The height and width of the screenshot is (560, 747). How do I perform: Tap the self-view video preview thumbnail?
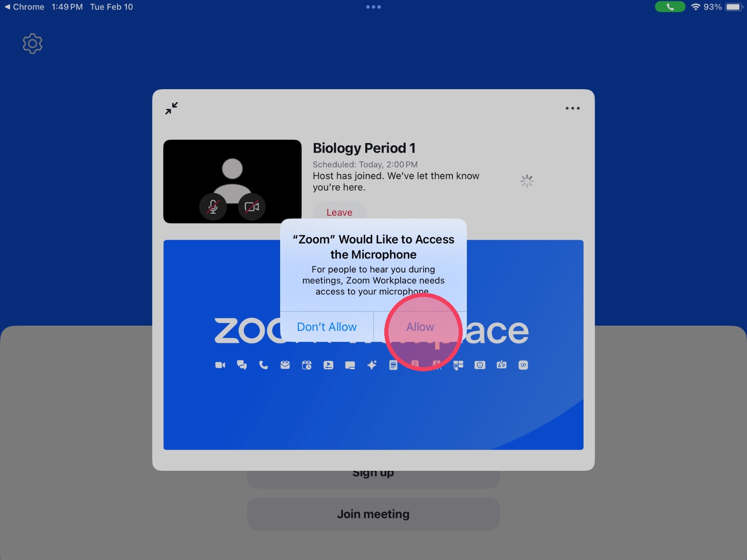click(x=232, y=181)
